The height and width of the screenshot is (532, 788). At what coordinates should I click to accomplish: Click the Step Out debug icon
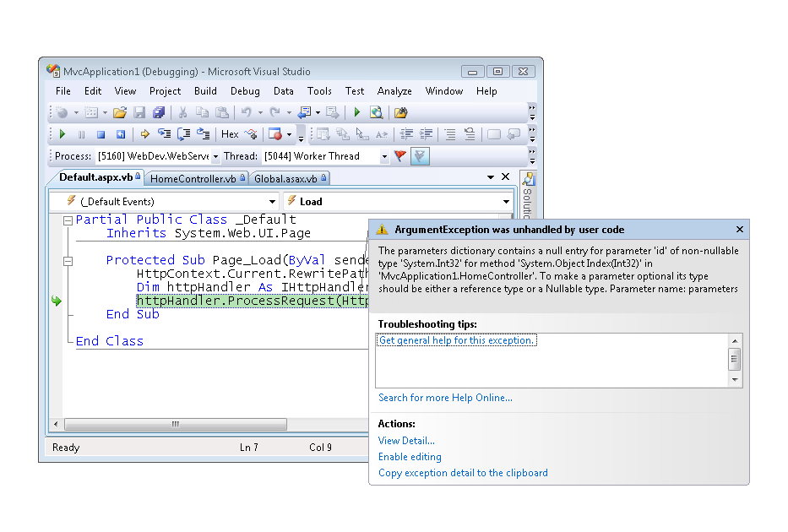coord(203,133)
